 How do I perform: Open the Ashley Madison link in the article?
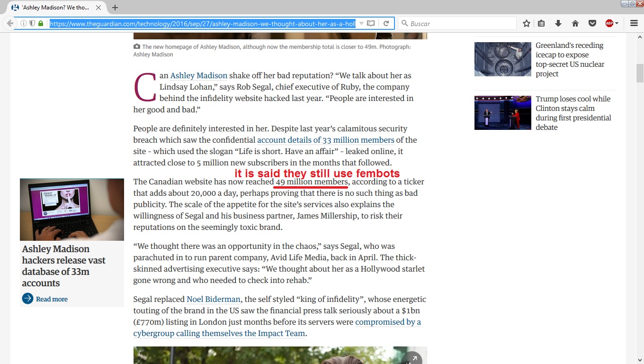tap(199, 76)
